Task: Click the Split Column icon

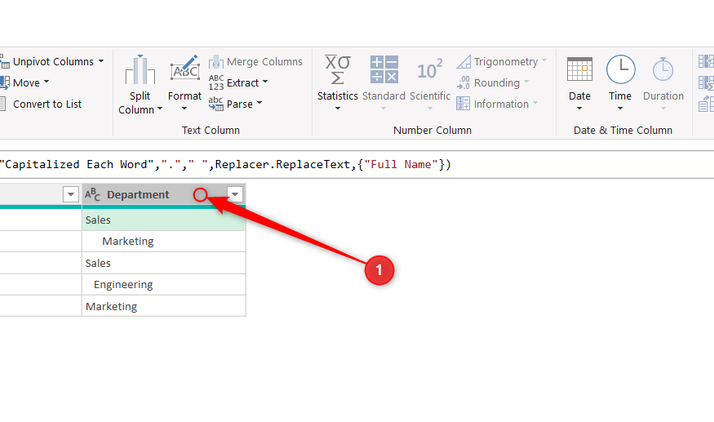Action: (140, 70)
